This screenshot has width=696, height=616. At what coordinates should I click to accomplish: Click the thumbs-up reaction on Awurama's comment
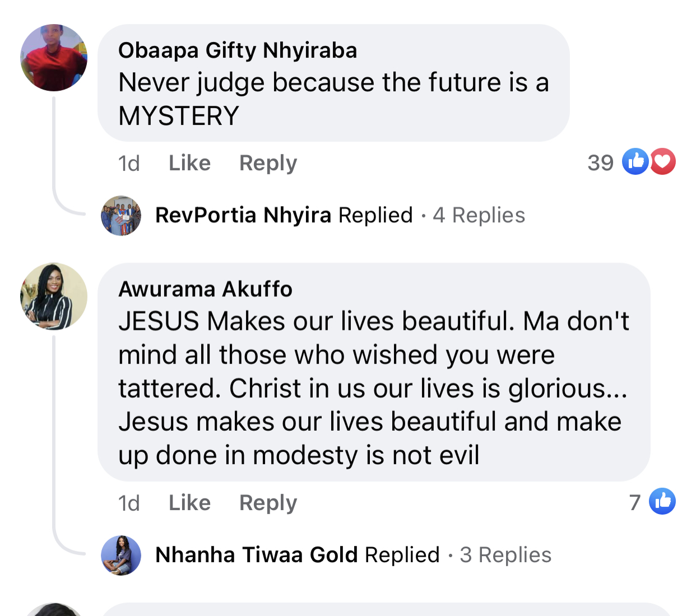pos(662,501)
